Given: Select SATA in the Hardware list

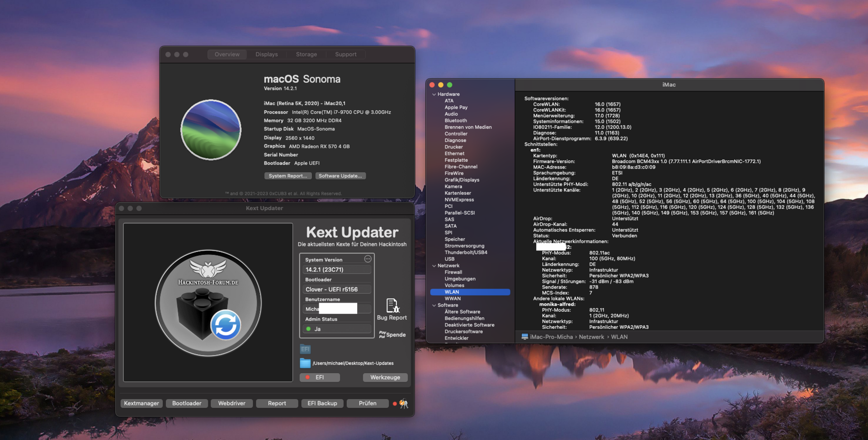Looking at the screenshot, I should point(451,226).
